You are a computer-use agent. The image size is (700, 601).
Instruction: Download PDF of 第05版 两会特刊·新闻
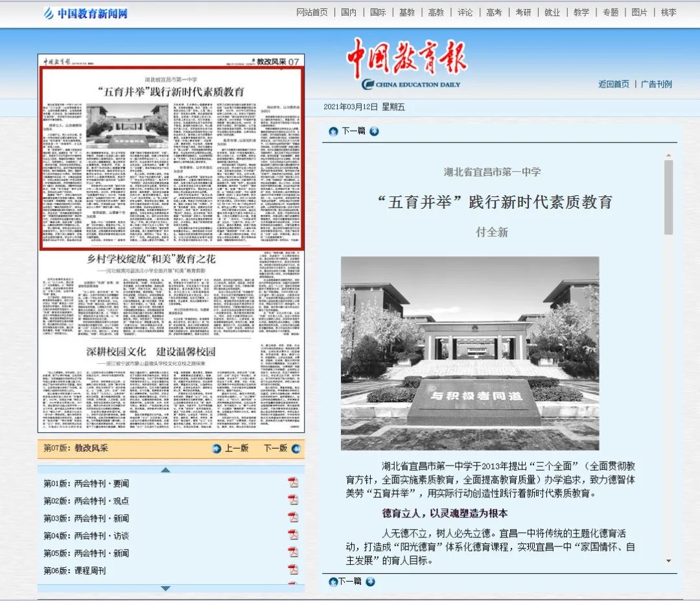[293, 552]
